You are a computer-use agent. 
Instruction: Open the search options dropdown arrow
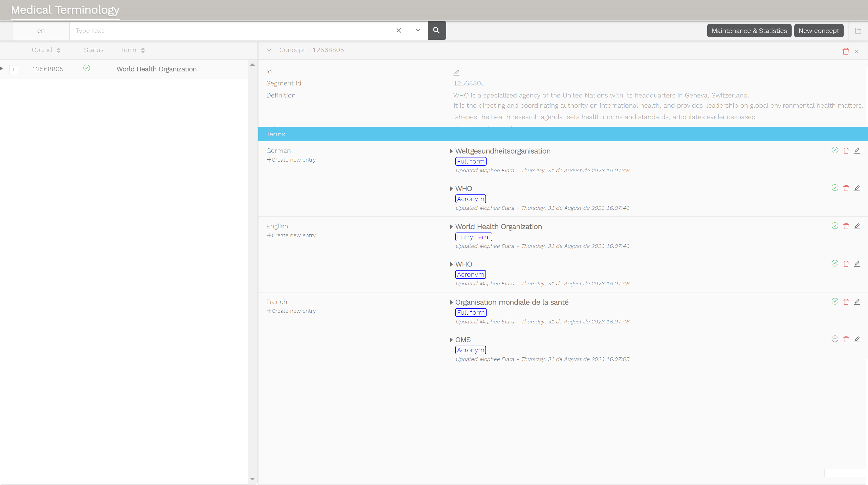[x=418, y=30]
